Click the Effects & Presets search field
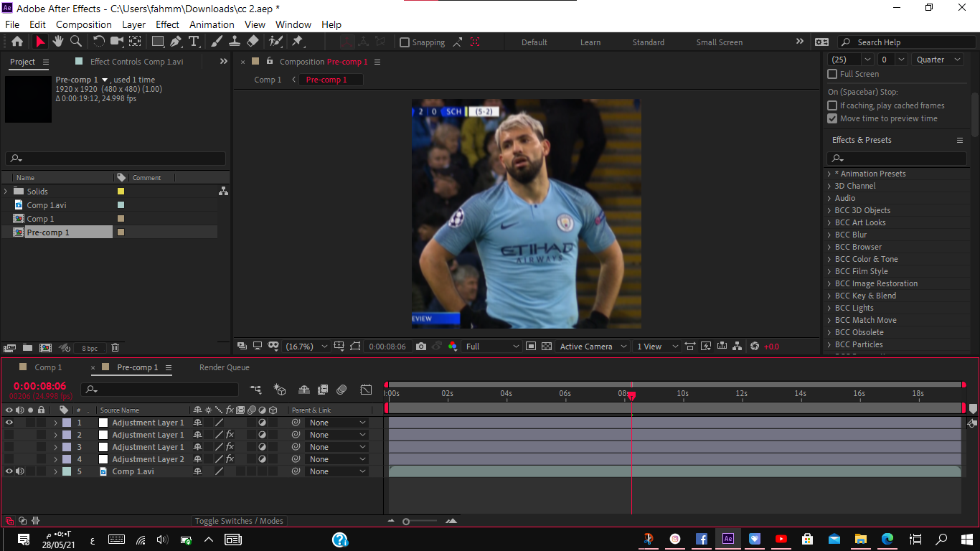The width and height of the screenshot is (980, 551). coord(897,159)
